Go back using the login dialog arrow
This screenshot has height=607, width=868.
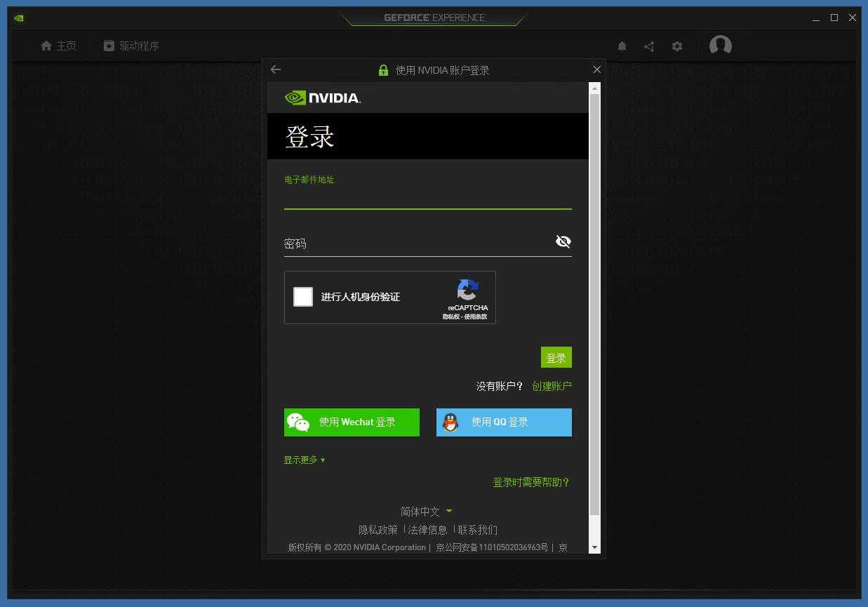click(x=276, y=69)
